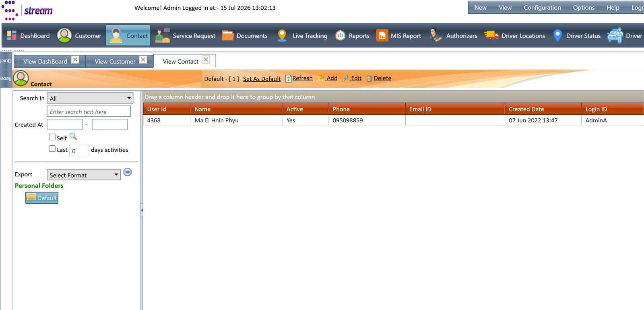Click the 07 Jun 2022 13:47 cell

pos(543,120)
